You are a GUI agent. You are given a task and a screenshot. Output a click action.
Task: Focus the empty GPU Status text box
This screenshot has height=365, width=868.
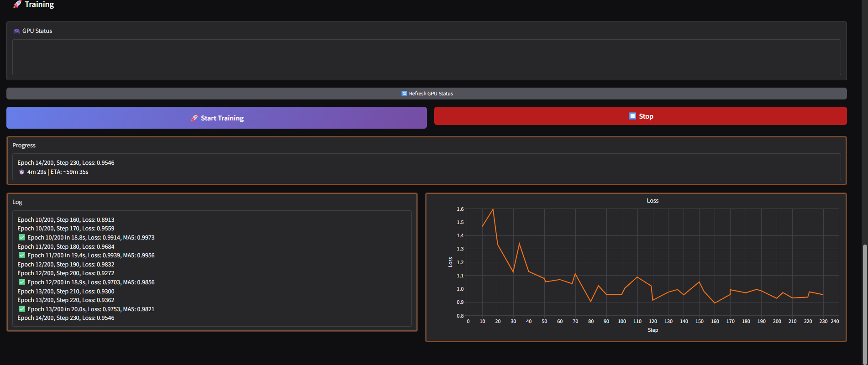[426, 57]
